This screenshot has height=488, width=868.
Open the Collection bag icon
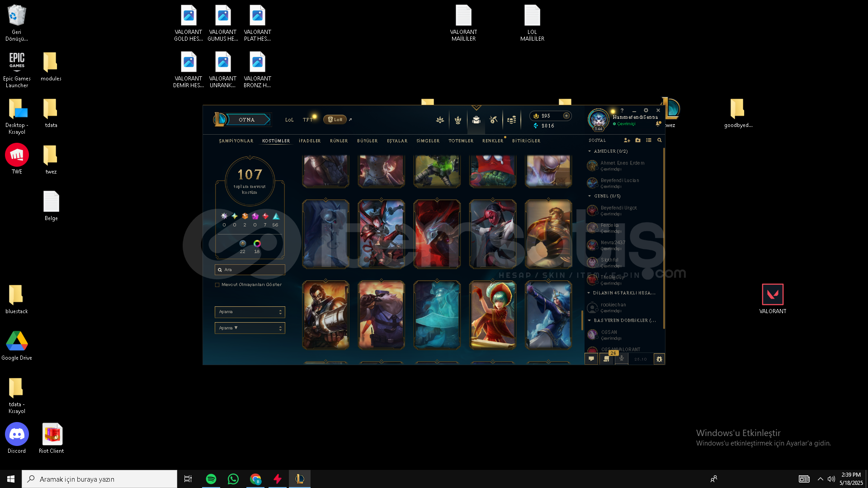click(476, 120)
